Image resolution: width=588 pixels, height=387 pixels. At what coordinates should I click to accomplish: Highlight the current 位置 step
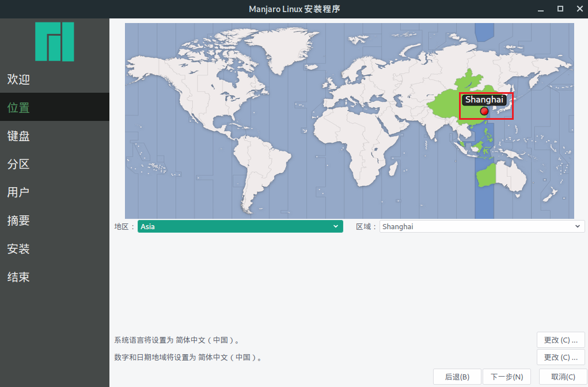click(18, 108)
